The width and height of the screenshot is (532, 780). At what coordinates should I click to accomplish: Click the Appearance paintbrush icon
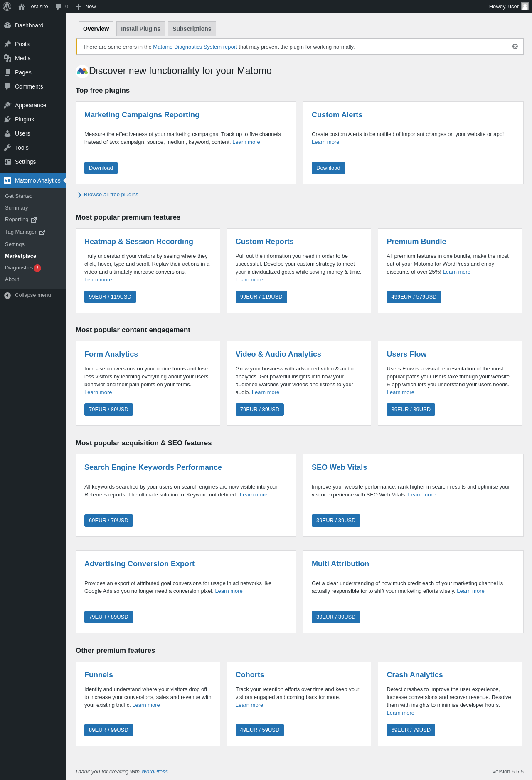point(7,105)
